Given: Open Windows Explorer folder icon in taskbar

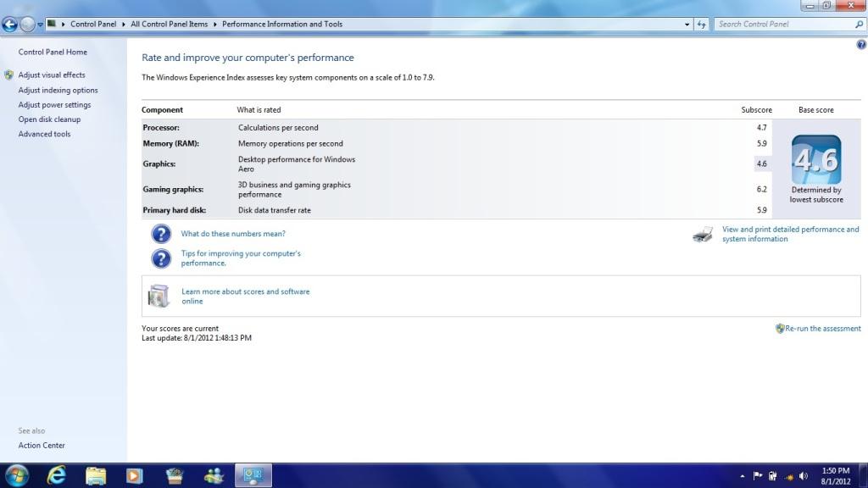Looking at the screenshot, I should 96,475.
